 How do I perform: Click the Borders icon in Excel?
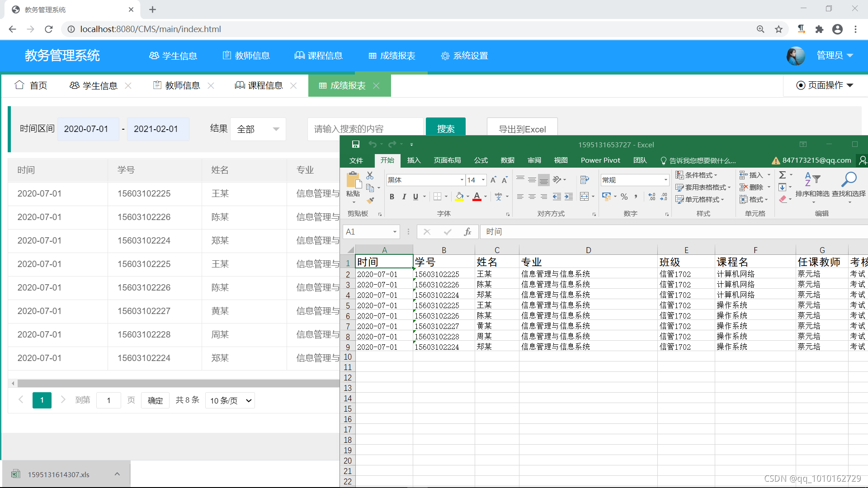(x=437, y=197)
